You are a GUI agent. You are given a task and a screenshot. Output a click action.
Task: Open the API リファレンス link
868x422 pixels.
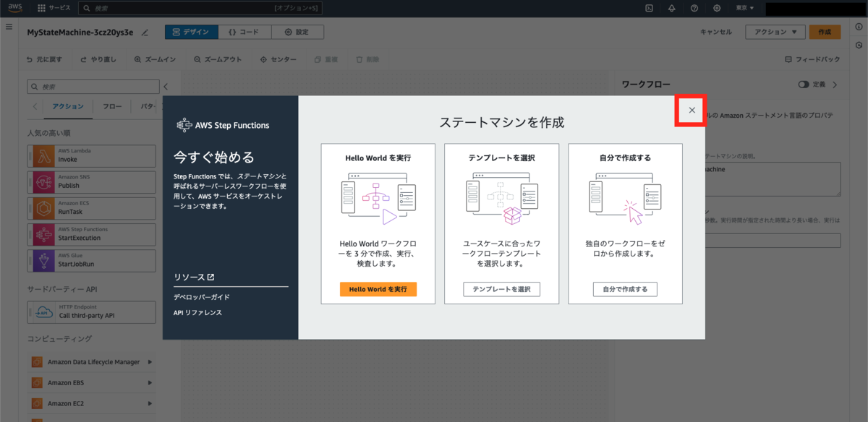(197, 313)
